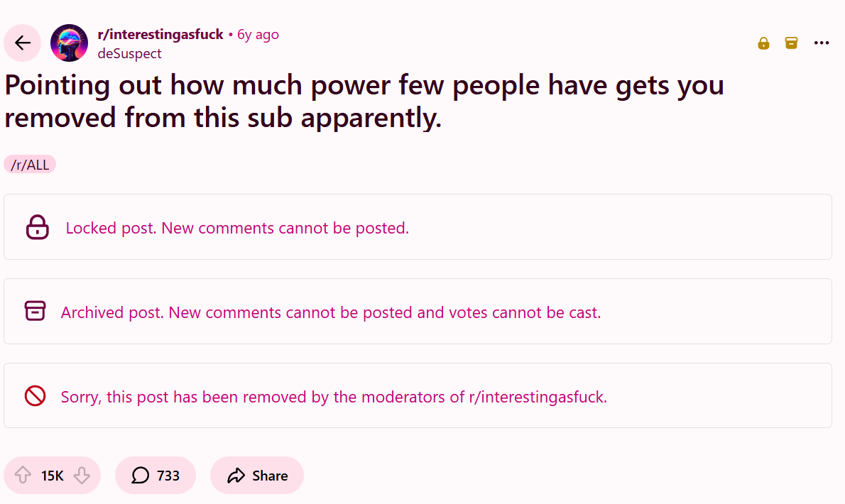Click the archive box icon in the header

coord(791,43)
